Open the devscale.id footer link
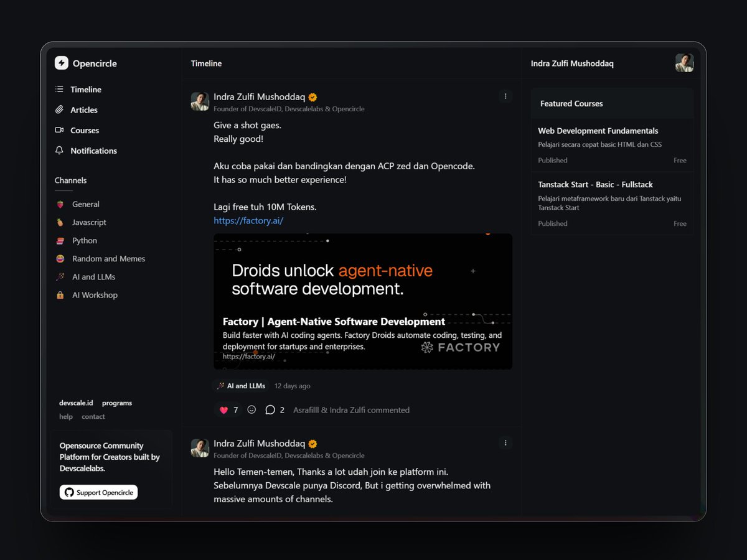 point(76,403)
